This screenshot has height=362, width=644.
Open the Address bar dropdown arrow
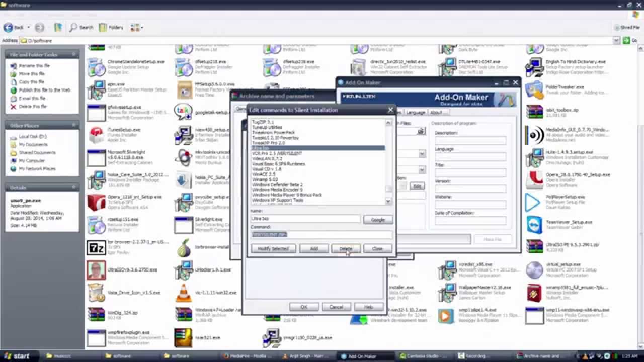(616, 41)
